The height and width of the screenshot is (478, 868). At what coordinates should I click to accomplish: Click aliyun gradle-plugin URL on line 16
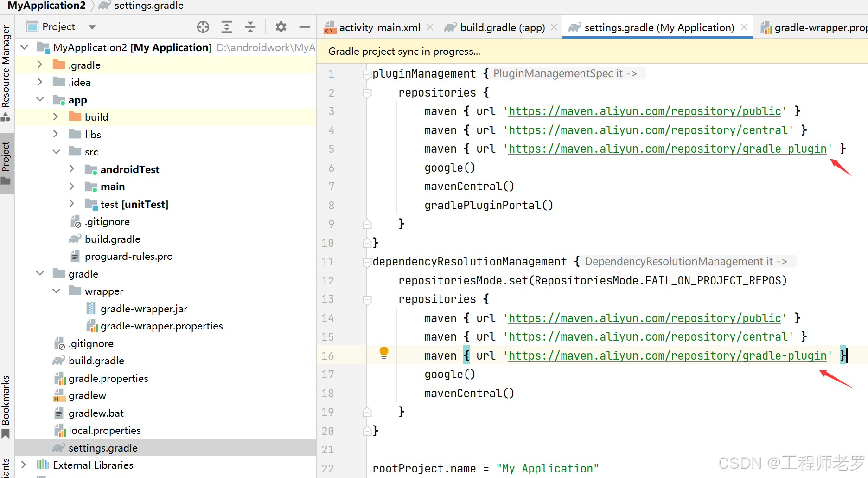(668, 356)
